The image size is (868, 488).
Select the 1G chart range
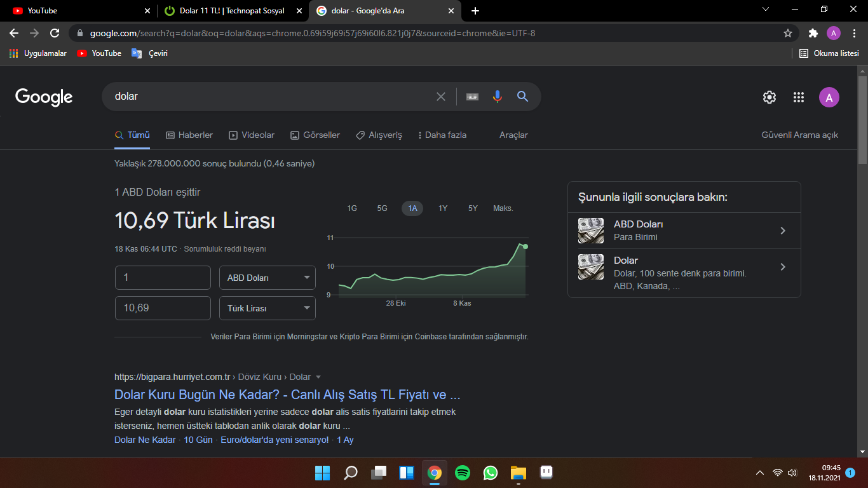click(x=352, y=208)
